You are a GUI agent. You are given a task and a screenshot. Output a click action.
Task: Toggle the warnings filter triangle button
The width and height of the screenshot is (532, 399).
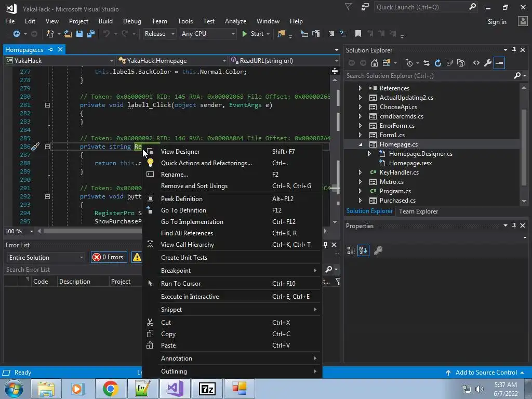pos(137,257)
